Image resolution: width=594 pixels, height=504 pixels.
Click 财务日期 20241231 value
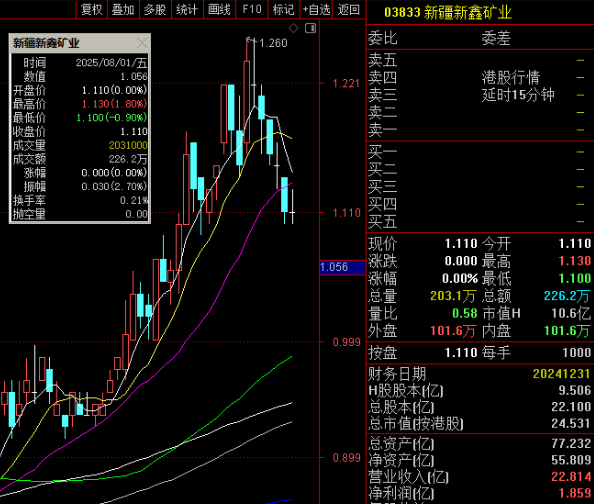(561, 374)
